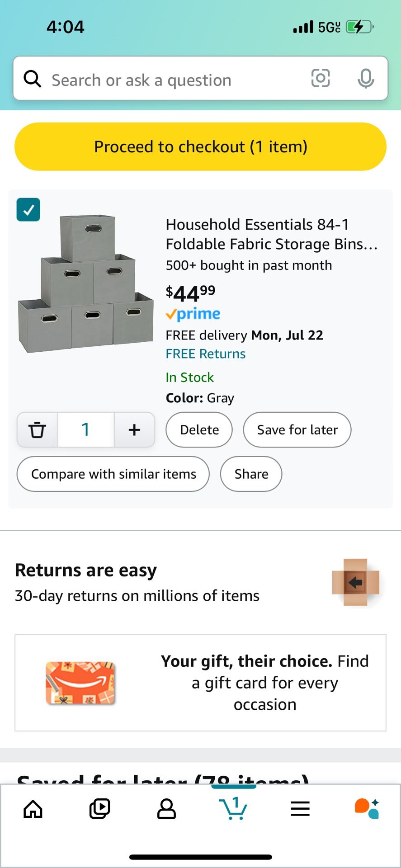Open the hamburger menu icon
Viewport: 401px width, 868px height.
click(x=300, y=809)
